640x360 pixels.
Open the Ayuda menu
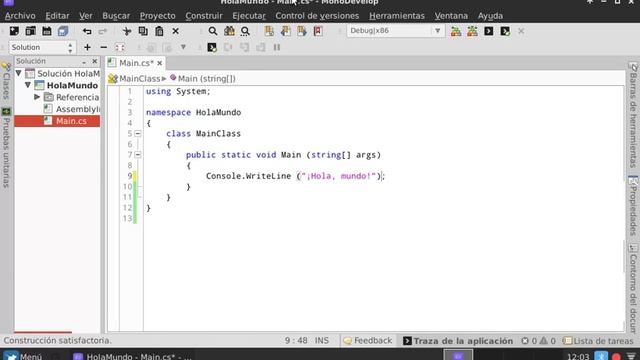[490, 16]
